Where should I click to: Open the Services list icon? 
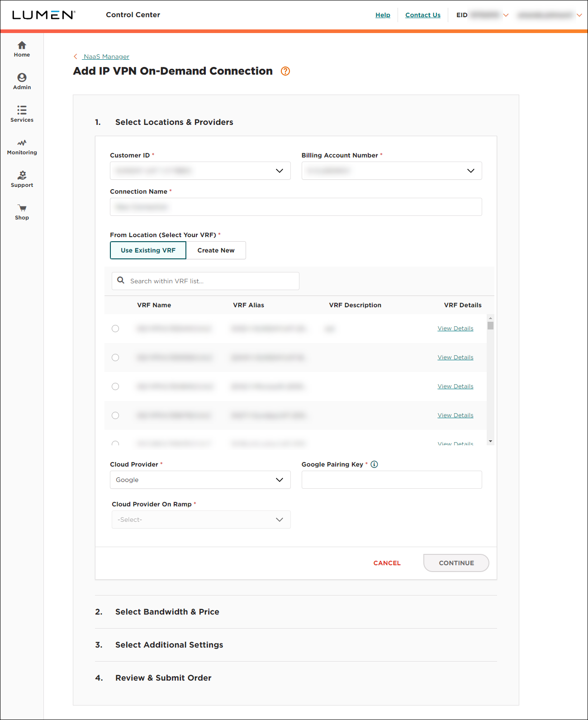tap(22, 110)
